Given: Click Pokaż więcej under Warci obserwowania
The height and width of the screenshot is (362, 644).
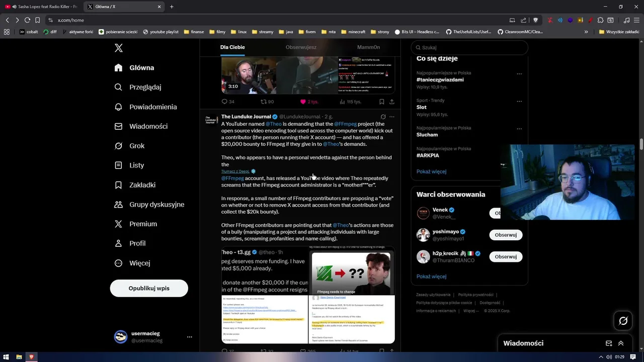Looking at the screenshot, I should pyautogui.click(x=431, y=277).
